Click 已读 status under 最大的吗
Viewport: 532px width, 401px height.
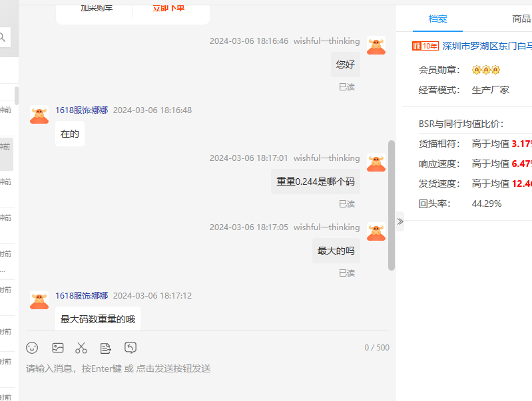347,273
